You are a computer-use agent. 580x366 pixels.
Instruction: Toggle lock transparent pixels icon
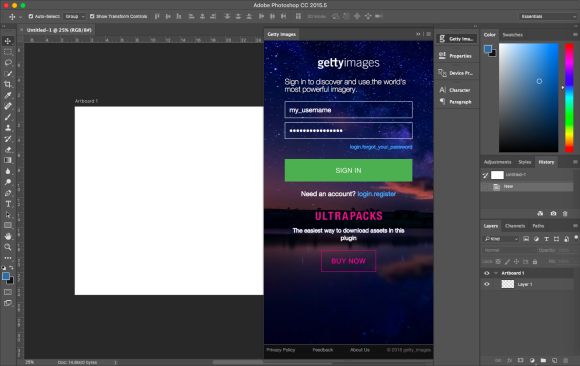pos(498,262)
